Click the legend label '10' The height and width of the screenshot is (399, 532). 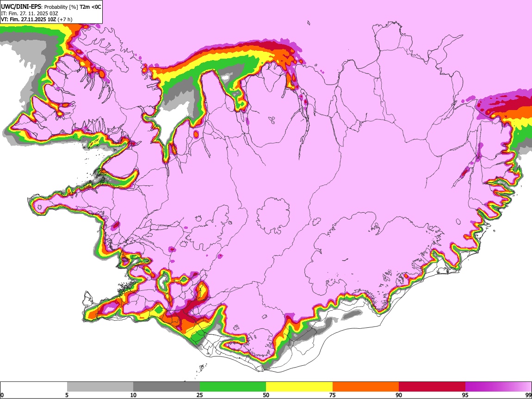click(133, 395)
